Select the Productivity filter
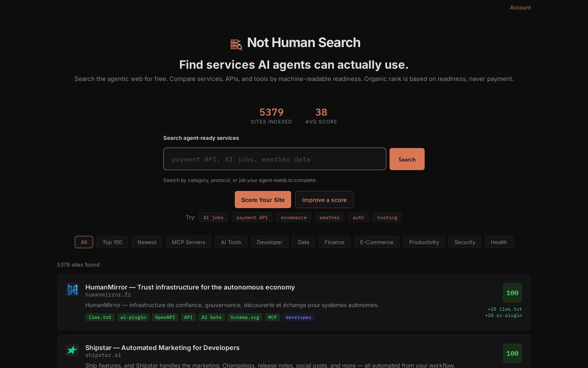Image resolution: width=588 pixels, height=368 pixels. (424, 242)
